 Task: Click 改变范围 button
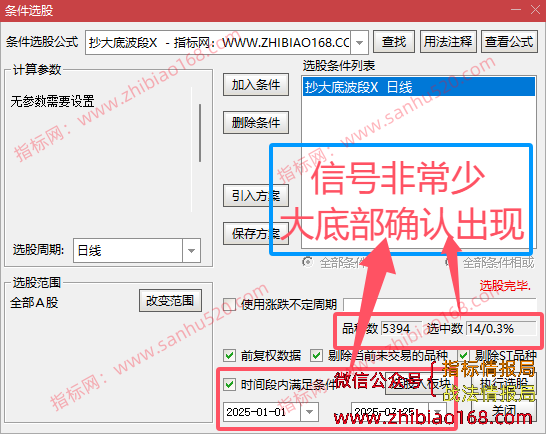170,301
